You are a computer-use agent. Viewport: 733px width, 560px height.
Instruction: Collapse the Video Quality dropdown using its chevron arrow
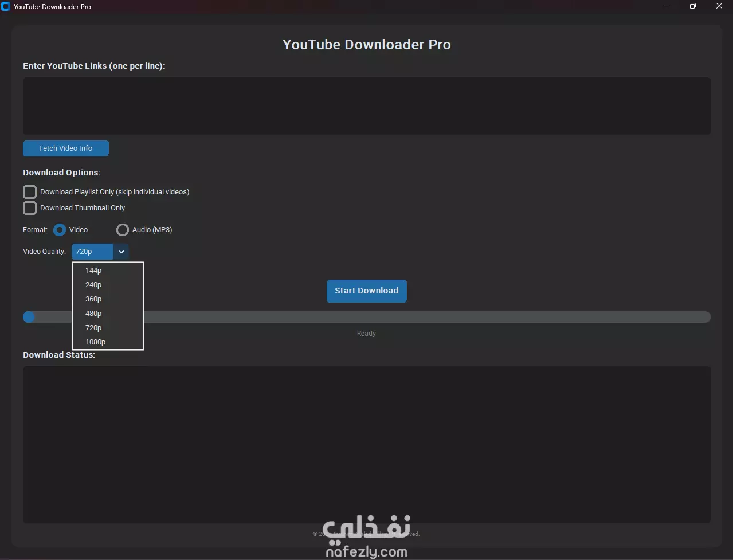pos(121,252)
